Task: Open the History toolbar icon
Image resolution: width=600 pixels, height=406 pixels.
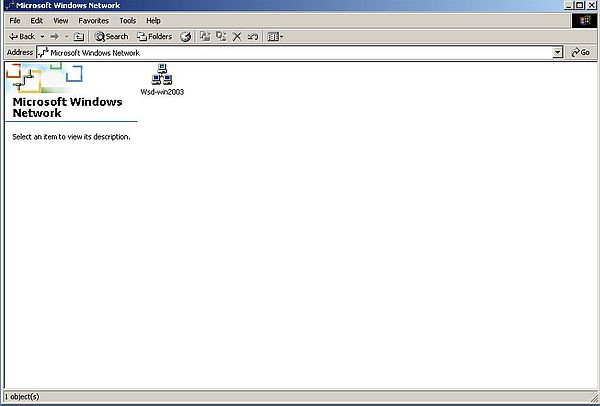Action: [x=186, y=37]
